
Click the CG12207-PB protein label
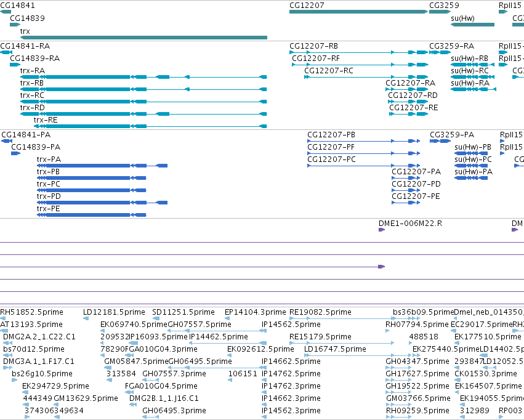click(x=331, y=135)
